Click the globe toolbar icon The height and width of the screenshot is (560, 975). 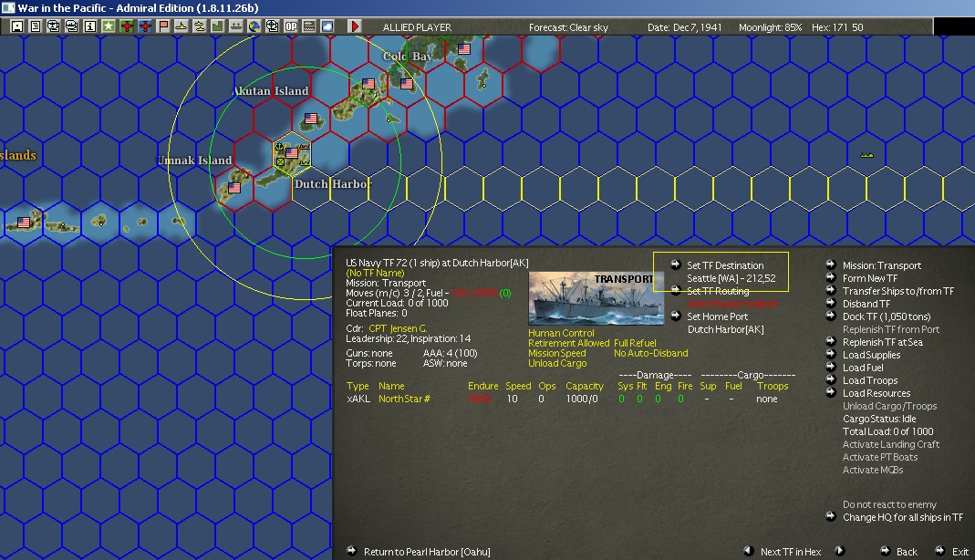[x=254, y=26]
